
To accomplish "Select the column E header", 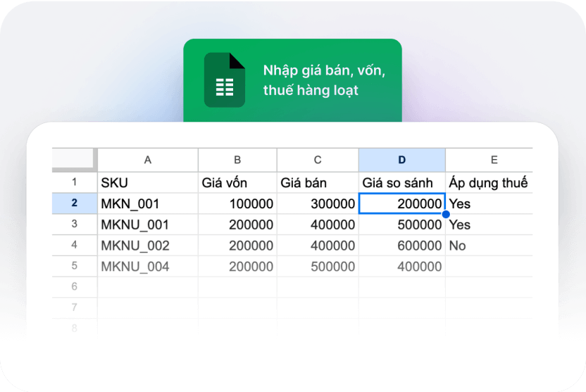I will pos(490,160).
